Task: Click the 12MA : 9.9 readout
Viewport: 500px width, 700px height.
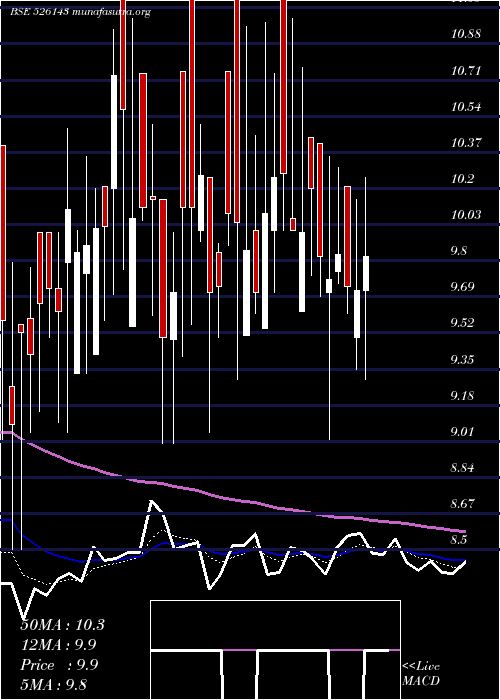Action: pos(58,645)
